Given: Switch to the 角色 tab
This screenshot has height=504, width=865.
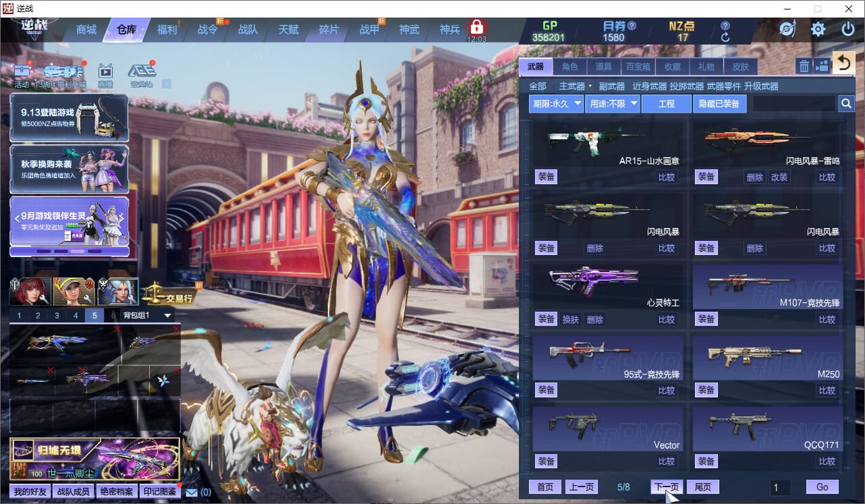Looking at the screenshot, I should (570, 66).
